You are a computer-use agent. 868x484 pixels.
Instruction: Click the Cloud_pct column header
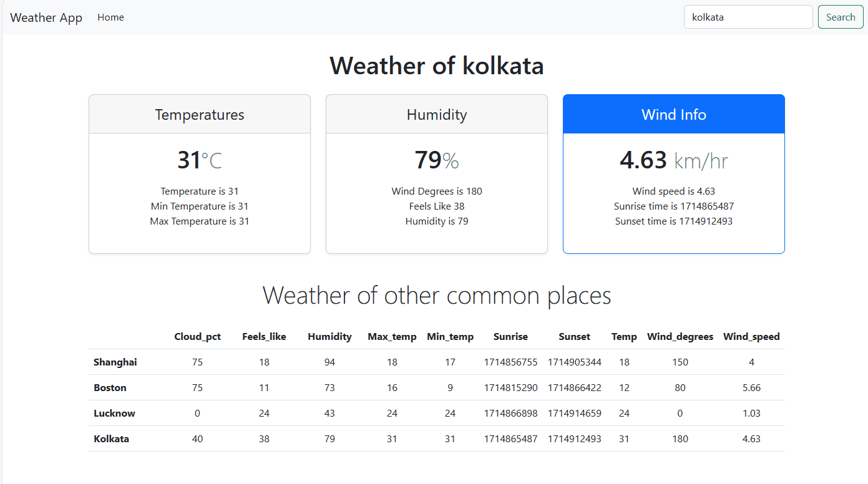click(197, 337)
